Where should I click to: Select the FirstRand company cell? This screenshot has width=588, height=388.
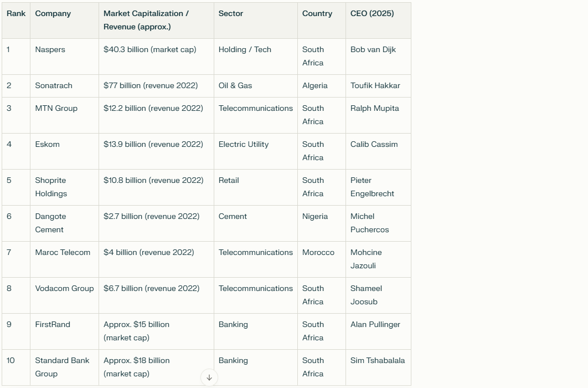point(53,325)
